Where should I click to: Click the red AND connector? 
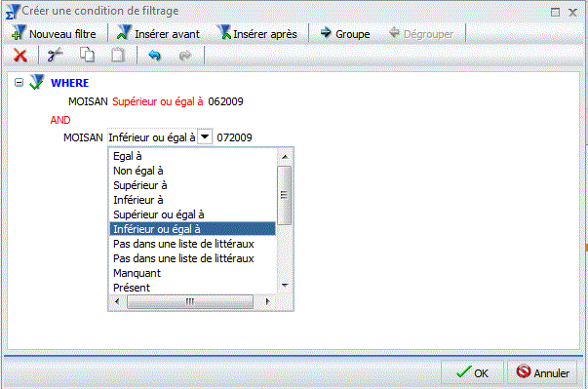tap(60, 120)
